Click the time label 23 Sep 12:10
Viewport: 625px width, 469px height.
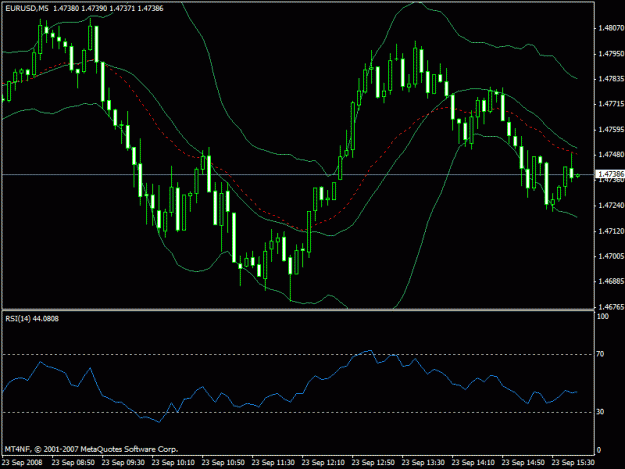click(323, 462)
